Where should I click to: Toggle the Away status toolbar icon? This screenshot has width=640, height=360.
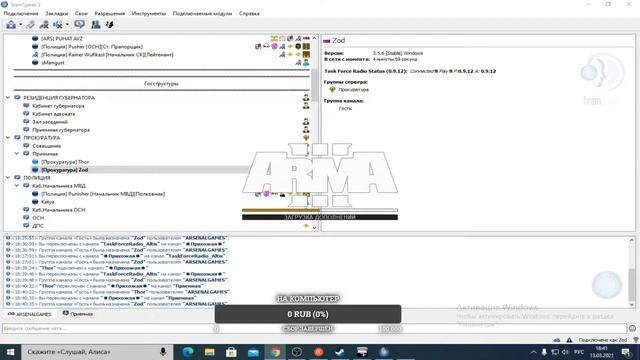click(x=58, y=25)
